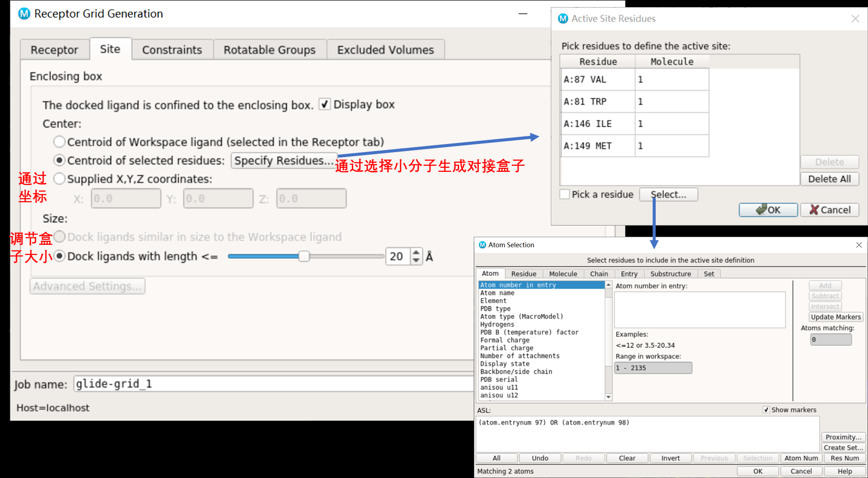Click the Maestro logo in Atom Selection title
Screen dimensions: 868x478
(x=482, y=245)
